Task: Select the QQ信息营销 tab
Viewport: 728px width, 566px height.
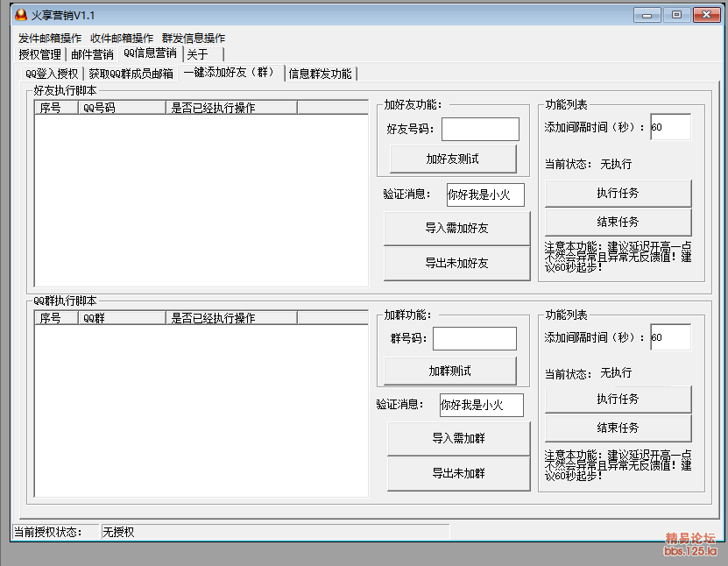Action: coord(150,53)
